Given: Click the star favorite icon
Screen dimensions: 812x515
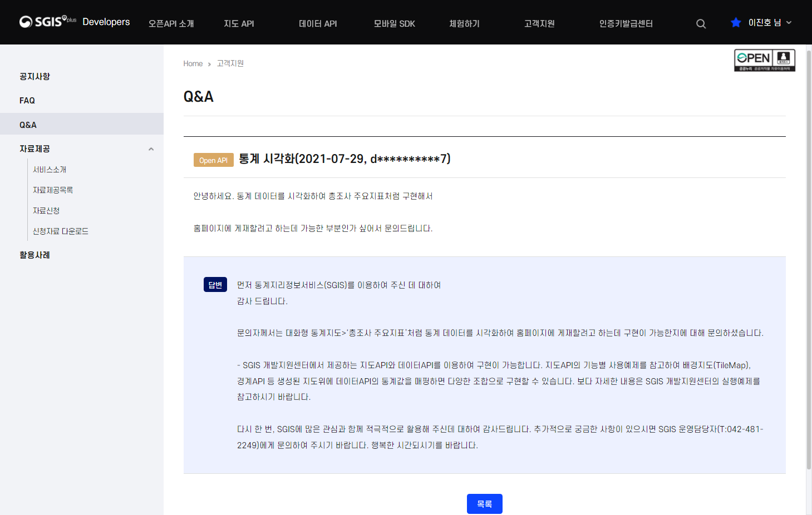Looking at the screenshot, I should (x=736, y=22).
